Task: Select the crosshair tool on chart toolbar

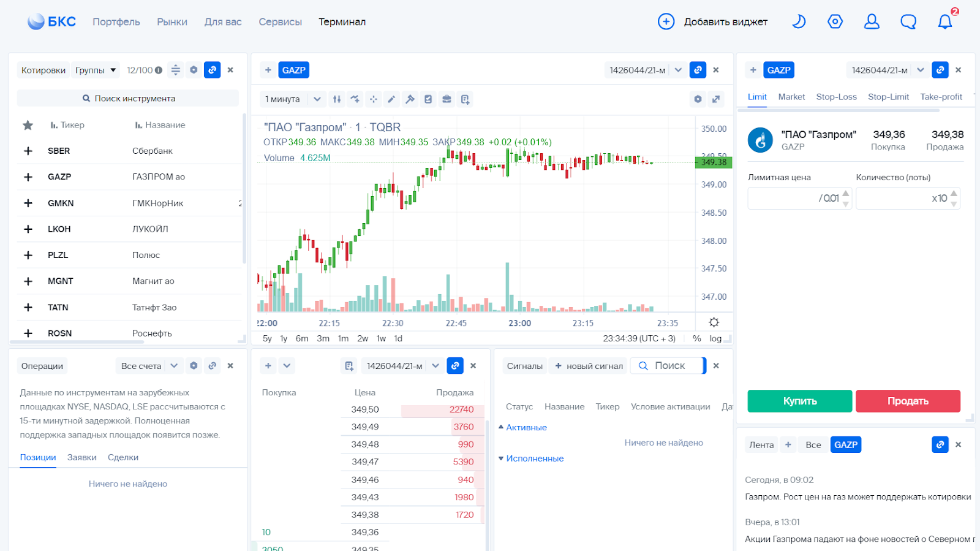Action: pyautogui.click(x=373, y=99)
